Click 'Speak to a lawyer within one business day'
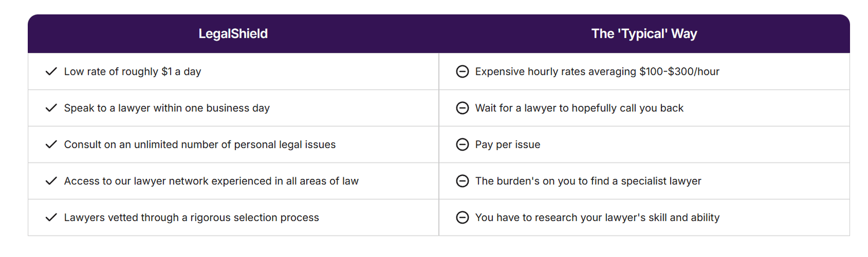The height and width of the screenshot is (257, 868). (x=167, y=108)
